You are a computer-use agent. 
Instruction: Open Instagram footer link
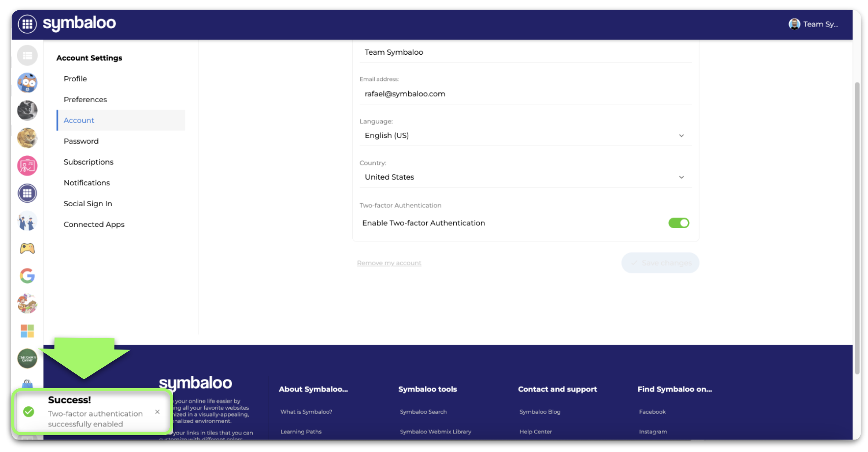tap(653, 432)
